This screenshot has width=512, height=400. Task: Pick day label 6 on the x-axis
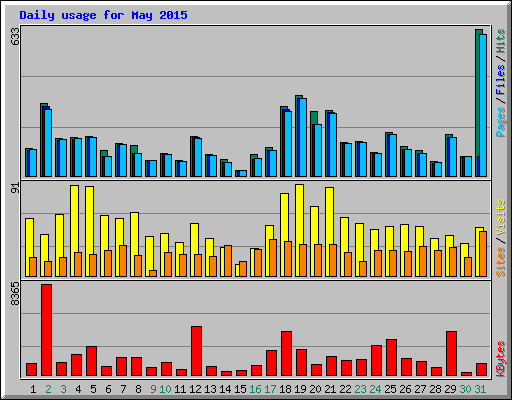108,389
